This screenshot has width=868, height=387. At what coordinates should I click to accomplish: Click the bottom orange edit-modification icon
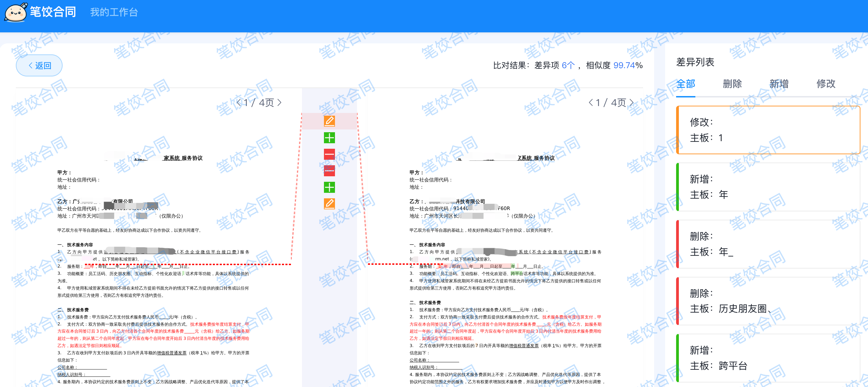click(x=329, y=204)
